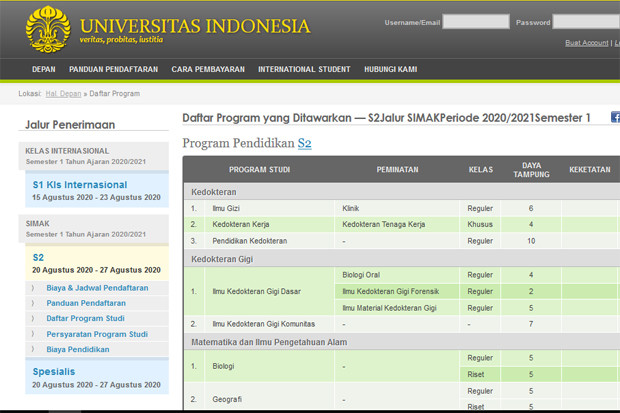Click the KELAS column header

pos(481,170)
